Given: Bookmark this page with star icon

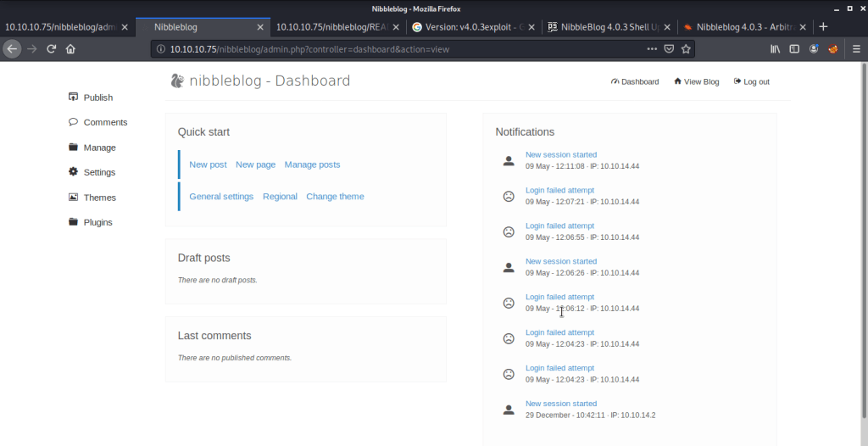Looking at the screenshot, I should coord(686,49).
